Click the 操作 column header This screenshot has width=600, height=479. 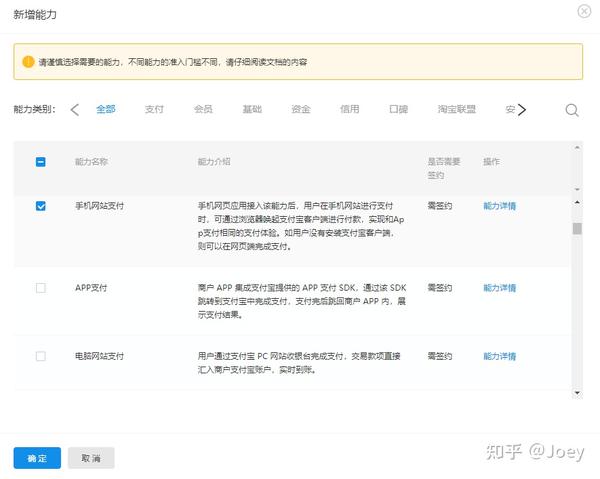pos(491,162)
